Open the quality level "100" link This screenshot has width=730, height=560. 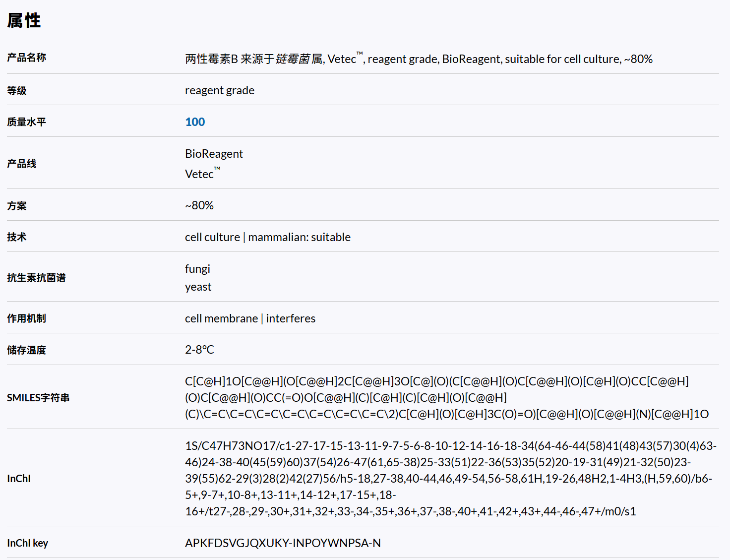click(194, 122)
